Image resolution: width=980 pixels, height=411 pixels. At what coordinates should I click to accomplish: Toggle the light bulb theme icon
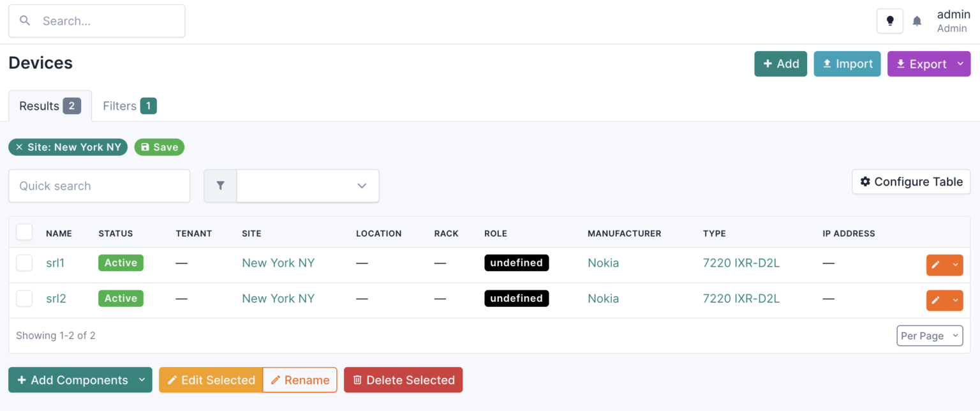[889, 20]
